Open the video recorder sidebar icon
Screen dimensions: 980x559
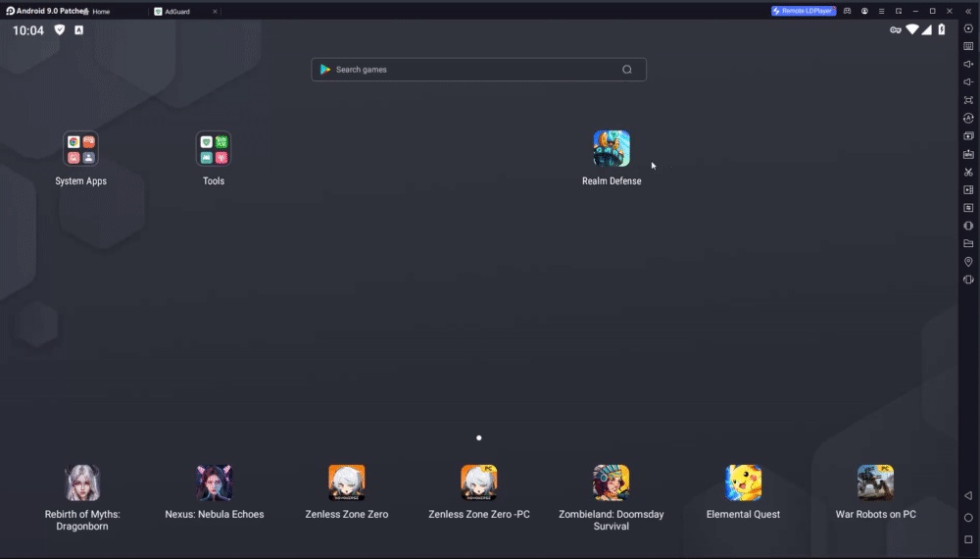[x=968, y=189]
